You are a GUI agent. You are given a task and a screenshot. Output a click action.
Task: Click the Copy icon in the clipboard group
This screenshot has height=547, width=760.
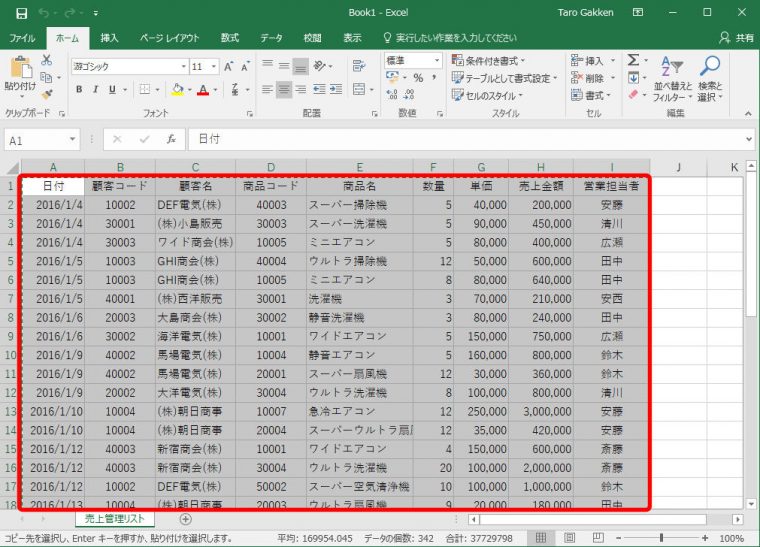click(47, 77)
